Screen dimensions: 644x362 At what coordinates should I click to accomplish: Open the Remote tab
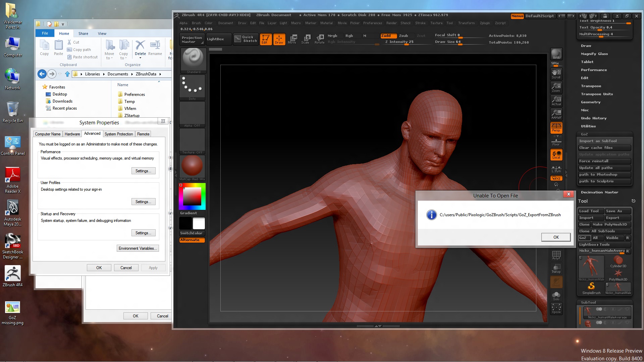(x=143, y=134)
